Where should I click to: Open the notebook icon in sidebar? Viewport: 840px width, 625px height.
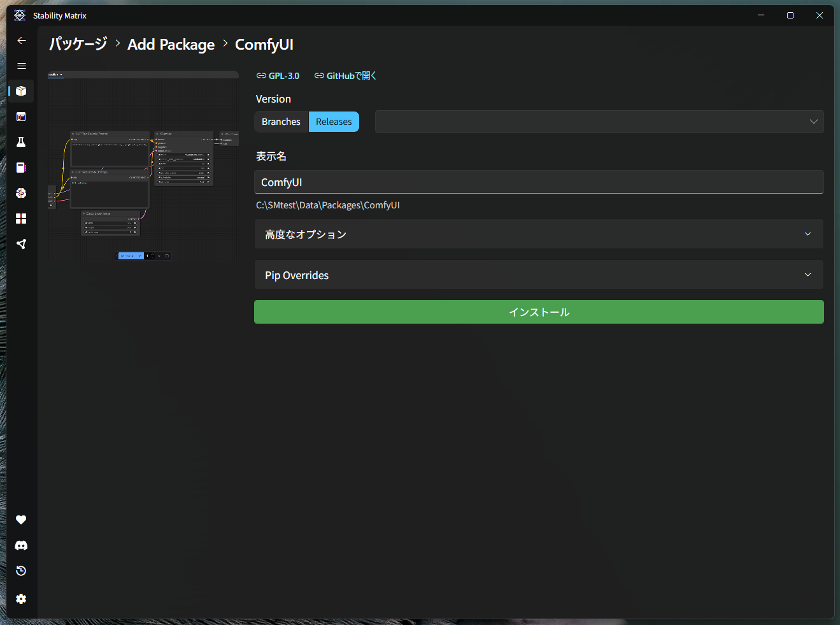coord(22,168)
